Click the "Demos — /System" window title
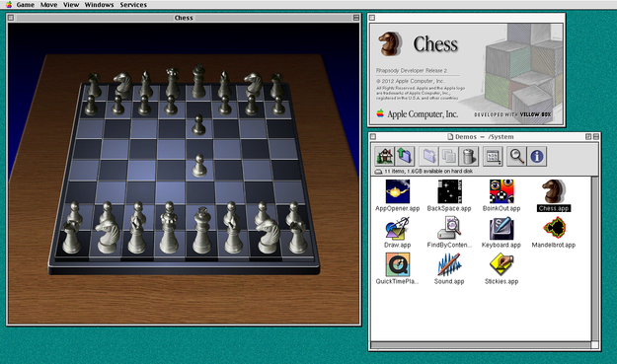 [484, 137]
